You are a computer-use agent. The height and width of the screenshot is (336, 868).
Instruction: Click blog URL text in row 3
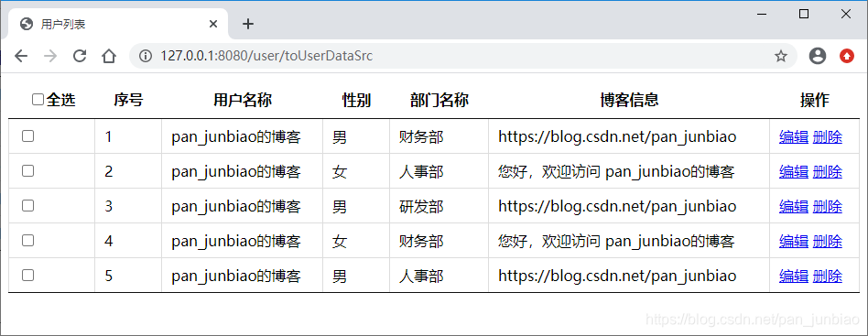pyautogui.click(x=617, y=207)
